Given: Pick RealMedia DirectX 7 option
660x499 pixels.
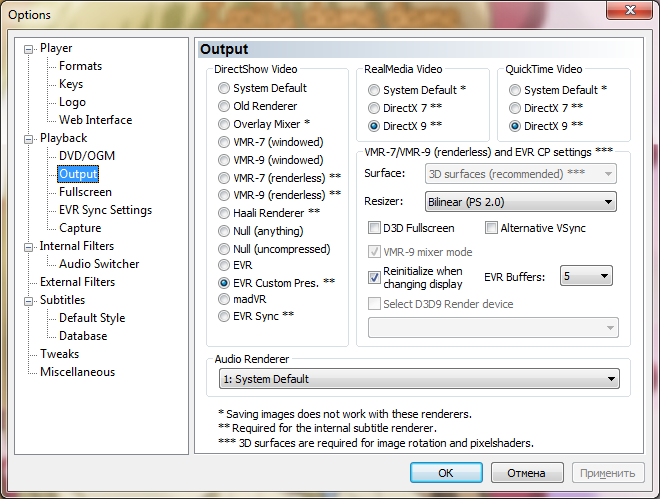Looking at the screenshot, I should (375, 108).
